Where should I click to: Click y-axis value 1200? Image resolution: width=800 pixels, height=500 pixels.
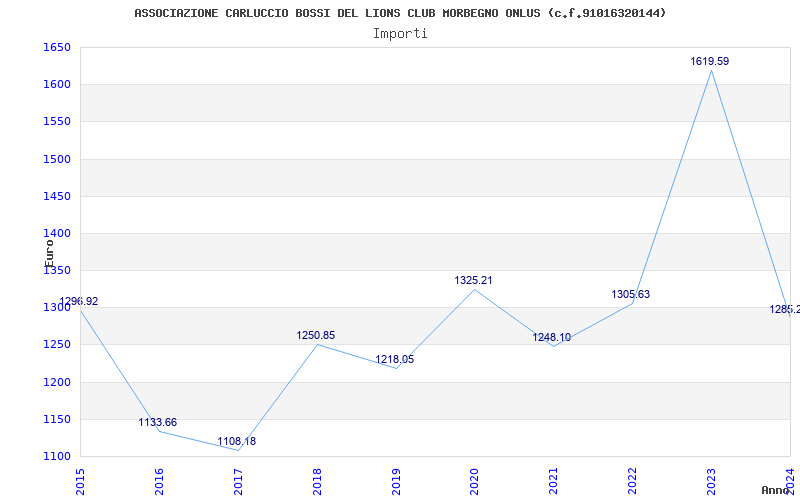click(x=57, y=382)
